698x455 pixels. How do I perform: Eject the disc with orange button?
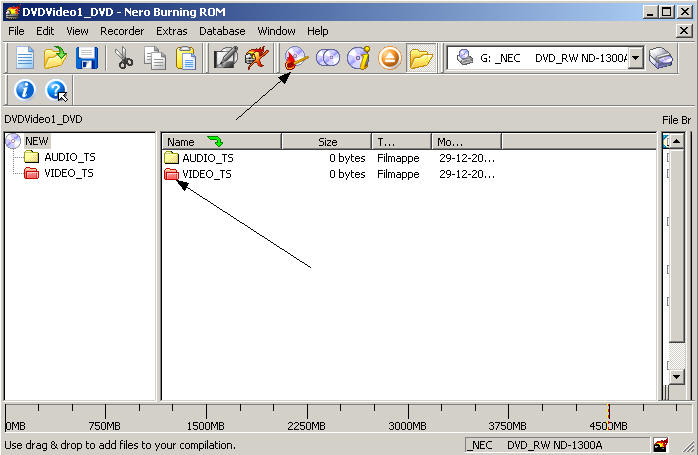[390, 58]
